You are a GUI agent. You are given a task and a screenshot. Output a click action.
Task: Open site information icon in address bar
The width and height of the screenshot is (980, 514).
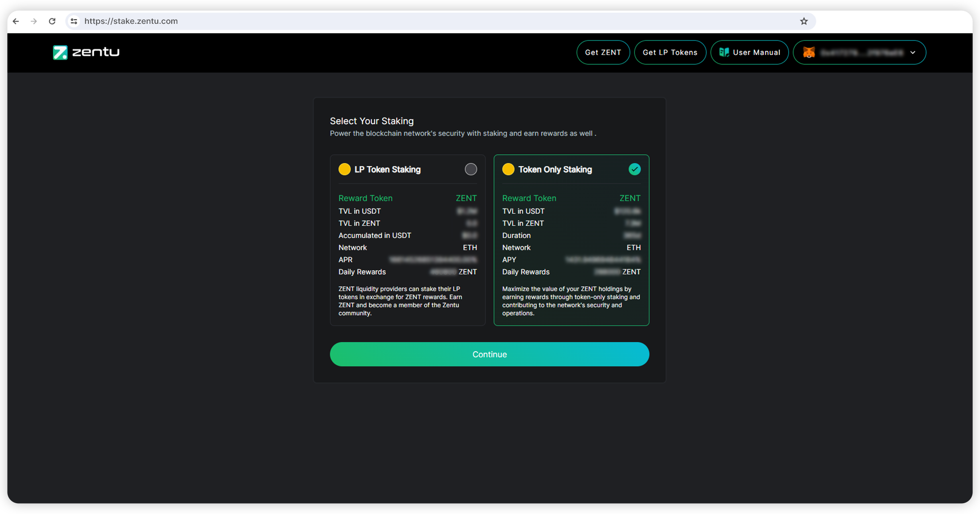pyautogui.click(x=74, y=21)
